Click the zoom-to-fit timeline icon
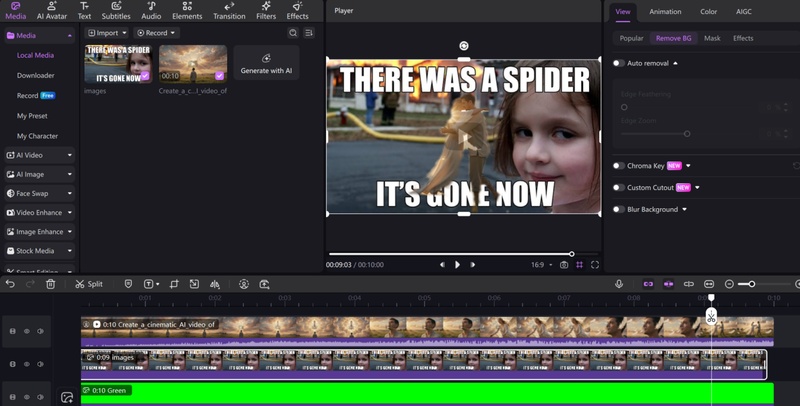Viewport: 800px width, 406px height. 709,284
